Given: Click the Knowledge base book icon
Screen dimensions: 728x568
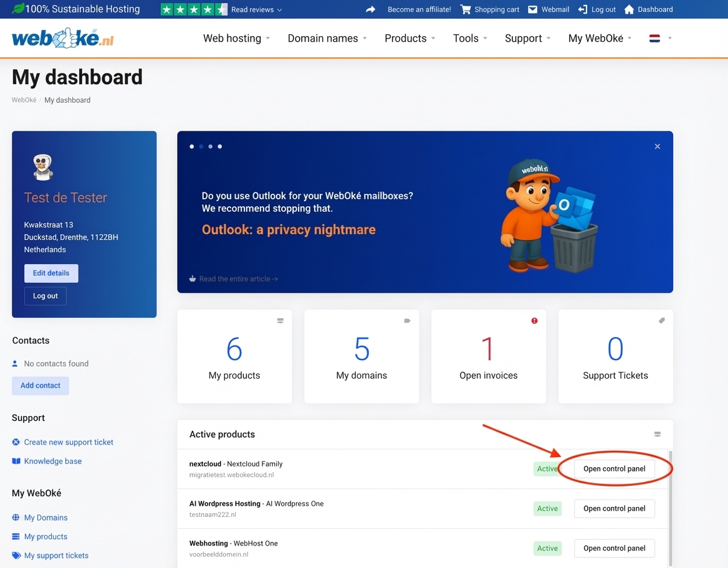Looking at the screenshot, I should (16, 462).
